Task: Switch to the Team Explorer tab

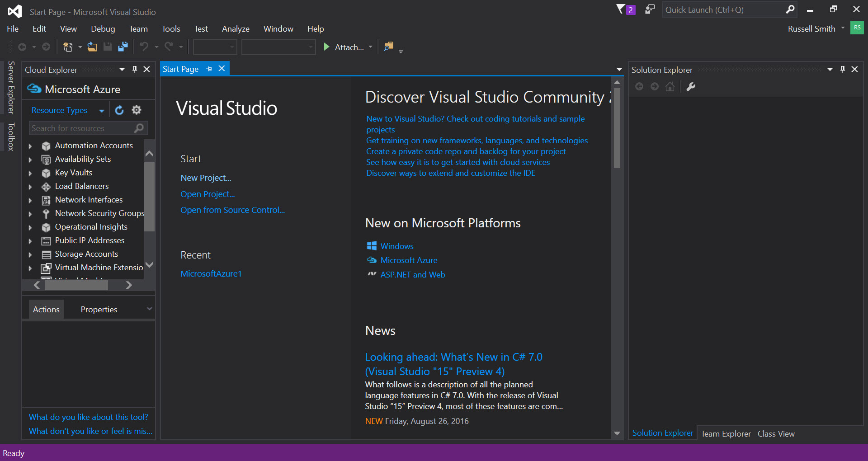Action: click(x=726, y=433)
